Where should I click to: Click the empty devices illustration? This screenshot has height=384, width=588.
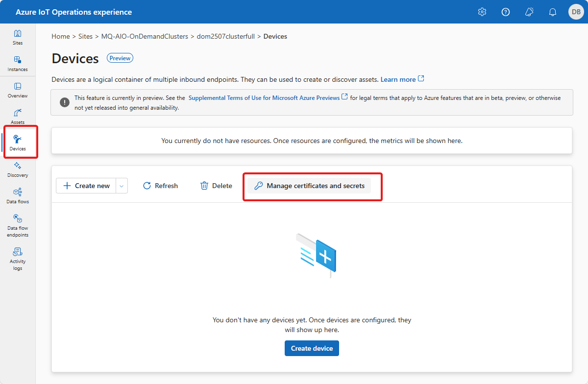pos(316,255)
